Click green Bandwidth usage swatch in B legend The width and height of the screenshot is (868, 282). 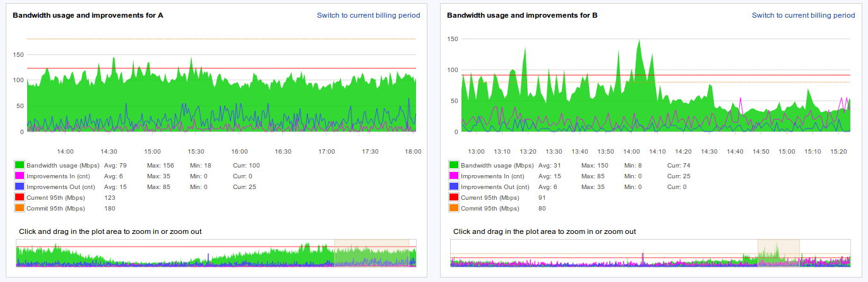(453, 166)
